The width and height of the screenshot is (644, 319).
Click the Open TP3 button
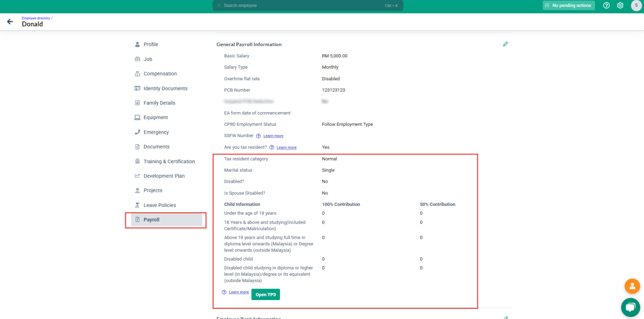click(x=265, y=294)
